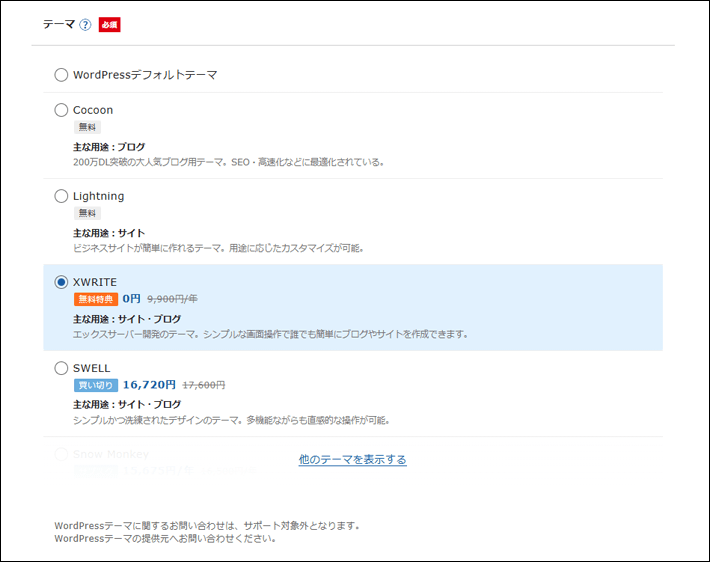
Task: Click the orange 無料特典 badge
Action: coord(95,299)
